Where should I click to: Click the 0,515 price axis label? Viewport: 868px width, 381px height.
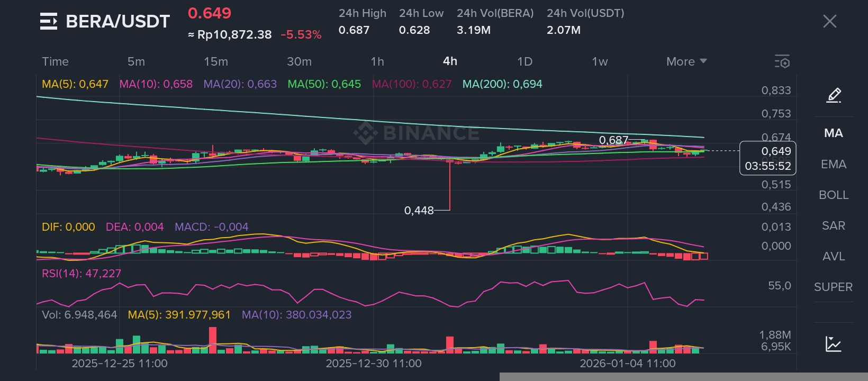tap(776, 185)
